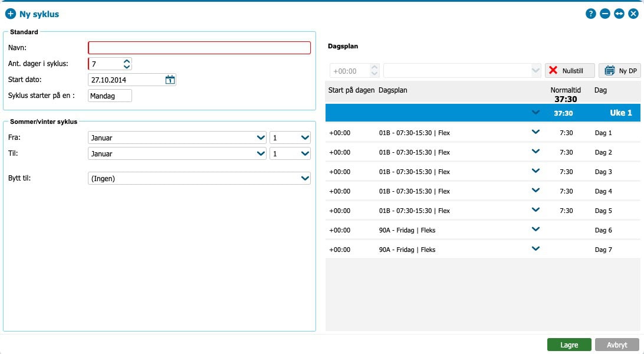Viewport: 644px width, 354px height.
Task: Increase Ant. dager i syklus value
Action: 127,61
